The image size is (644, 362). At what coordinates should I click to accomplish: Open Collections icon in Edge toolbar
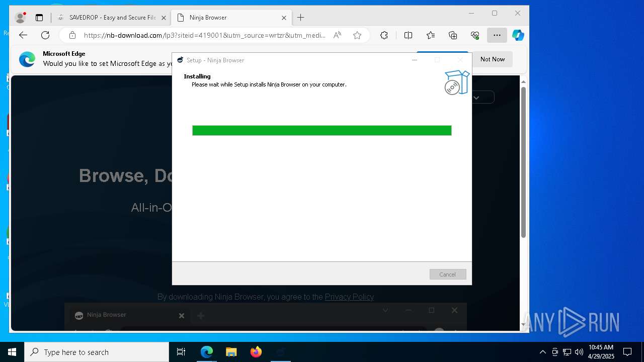click(453, 35)
